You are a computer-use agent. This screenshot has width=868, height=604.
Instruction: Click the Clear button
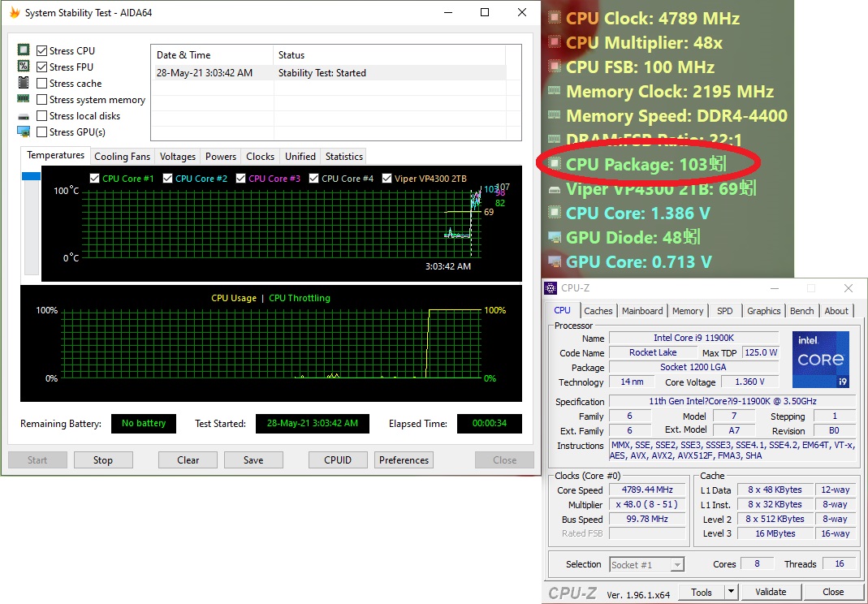[188, 460]
